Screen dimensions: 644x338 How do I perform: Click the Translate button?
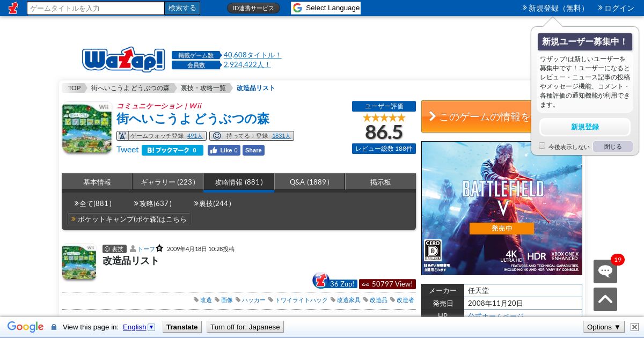pyautogui.click(x=182, y=327)
